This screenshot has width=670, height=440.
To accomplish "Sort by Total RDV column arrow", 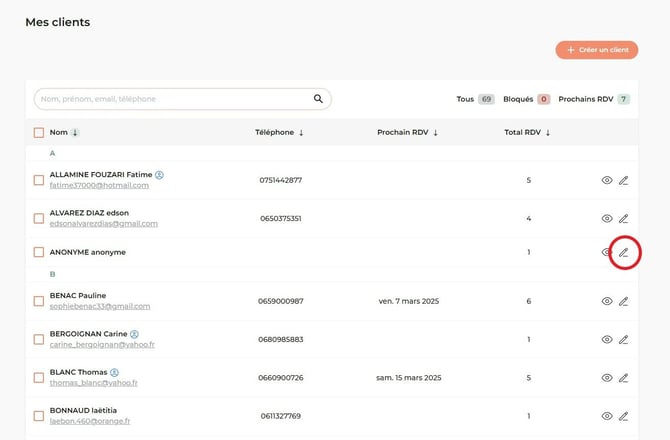I will (548, 132).
